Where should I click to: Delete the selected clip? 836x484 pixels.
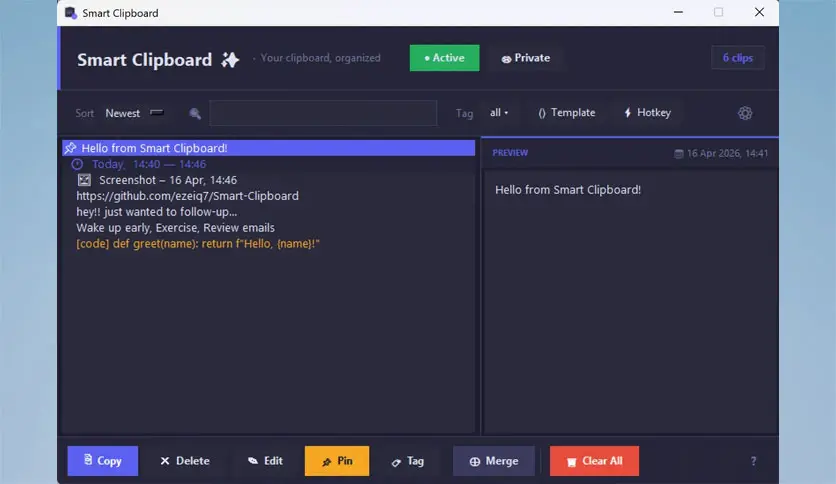[x=185, y=461]
